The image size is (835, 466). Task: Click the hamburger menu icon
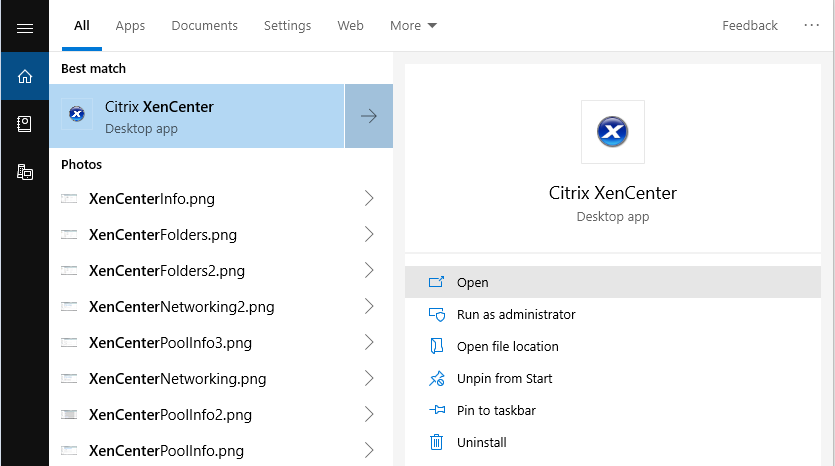click(x=25, y=27)
